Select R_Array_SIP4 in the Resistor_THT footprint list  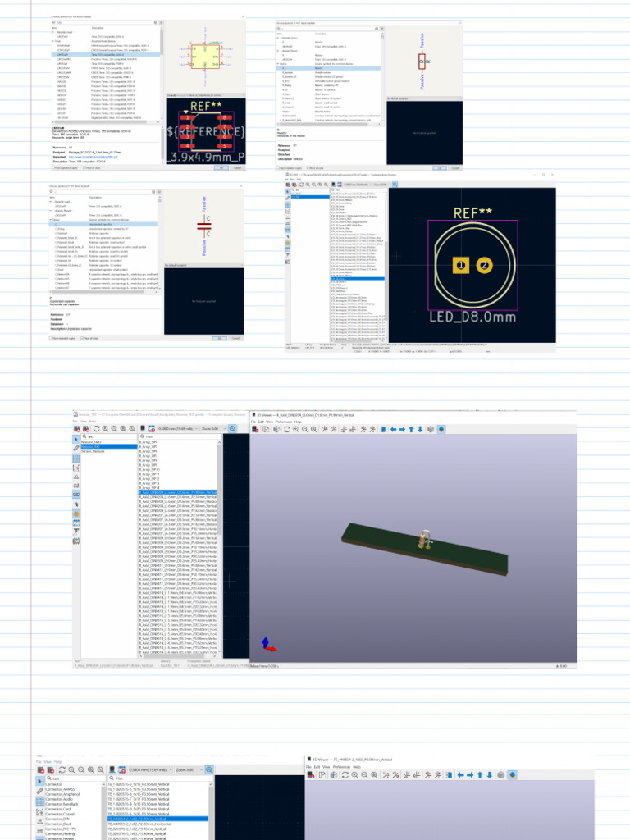click(x=148, y=442)
